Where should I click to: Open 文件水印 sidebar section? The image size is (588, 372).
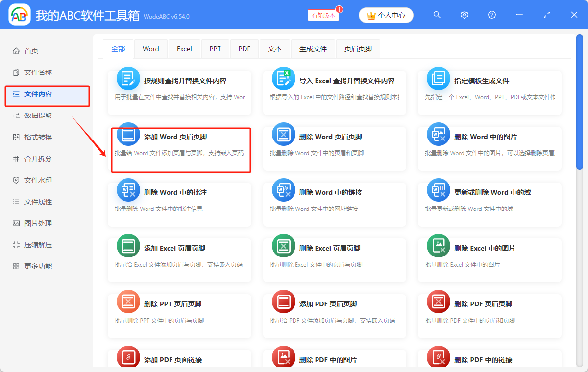[38, 180]
